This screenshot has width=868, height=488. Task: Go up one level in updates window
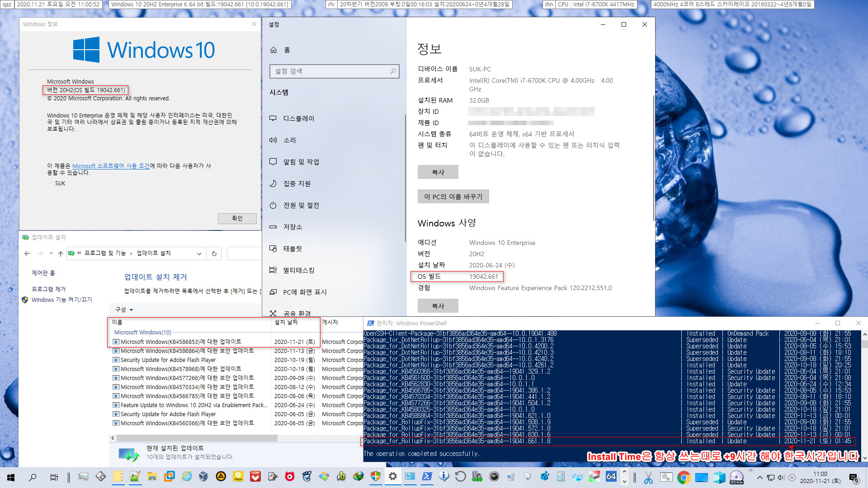(x=61, y=253)
